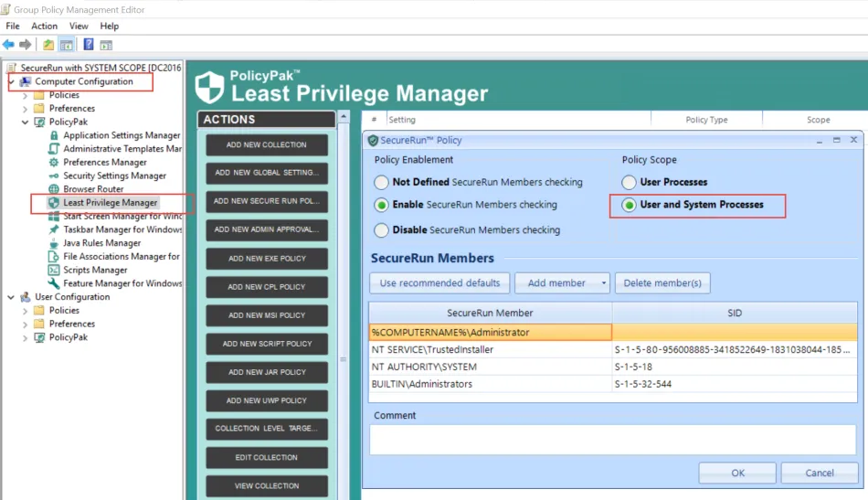The image size is (868, 500).
Task: Click Use recommended defaults button
Action: tap(439, 283)
